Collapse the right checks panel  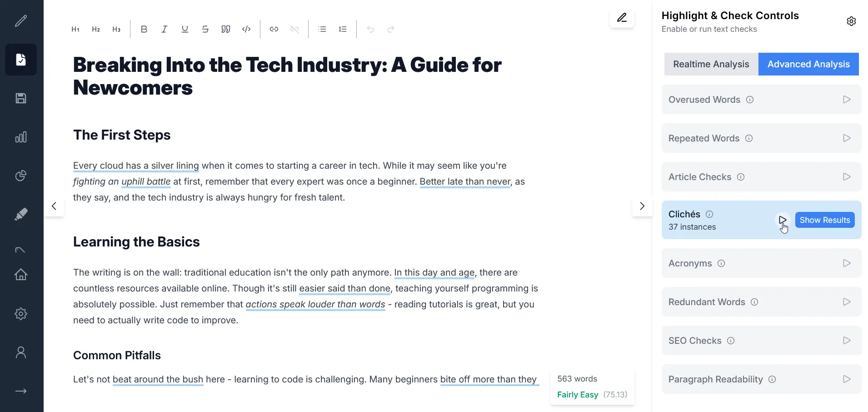642,206
